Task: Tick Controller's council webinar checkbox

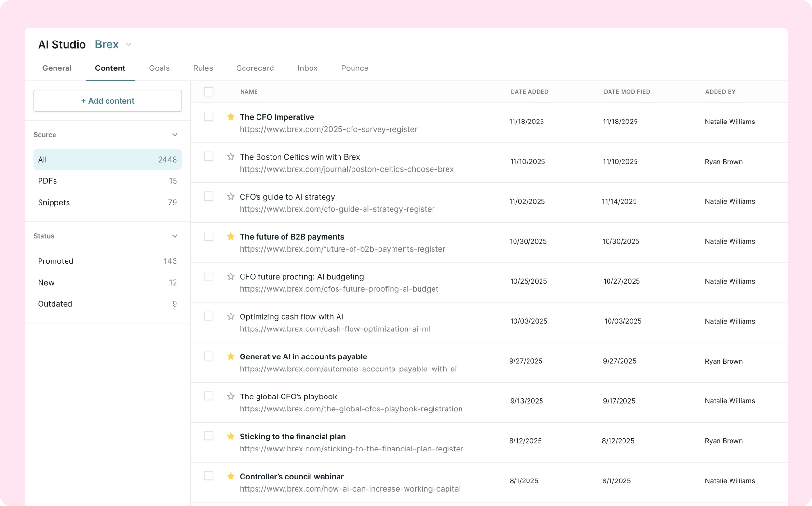Action: [x=209, y=476]
